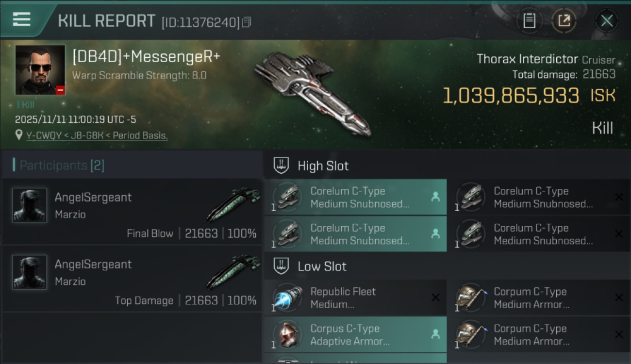Select AngelSergeant Top Damage entry
The image size is (631, 364).
pos(132,279)
